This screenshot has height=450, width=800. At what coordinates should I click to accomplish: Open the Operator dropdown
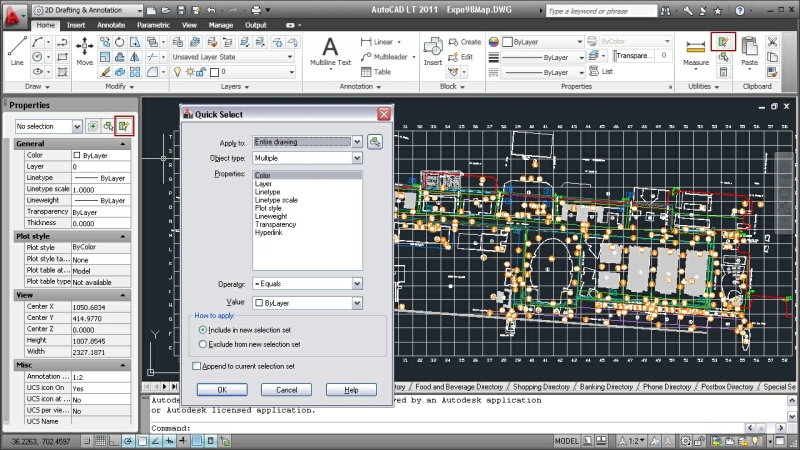[357, 283]
